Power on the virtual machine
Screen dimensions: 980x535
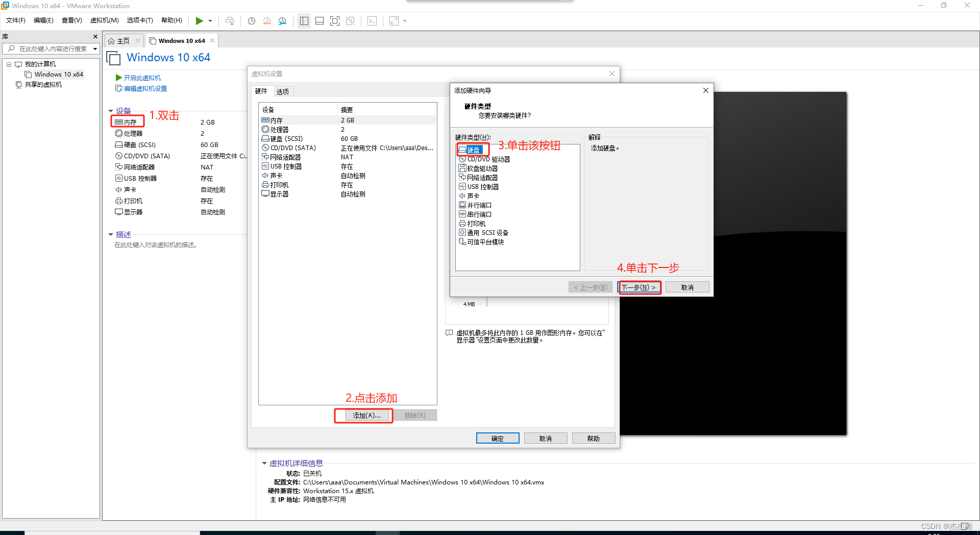coord(200,21)
